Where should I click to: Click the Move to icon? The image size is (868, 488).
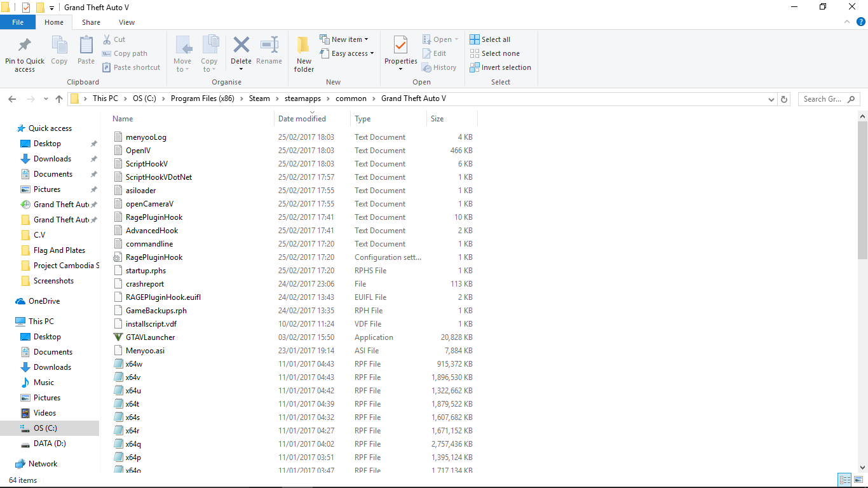pyautogui.click(x=183, y=46)
